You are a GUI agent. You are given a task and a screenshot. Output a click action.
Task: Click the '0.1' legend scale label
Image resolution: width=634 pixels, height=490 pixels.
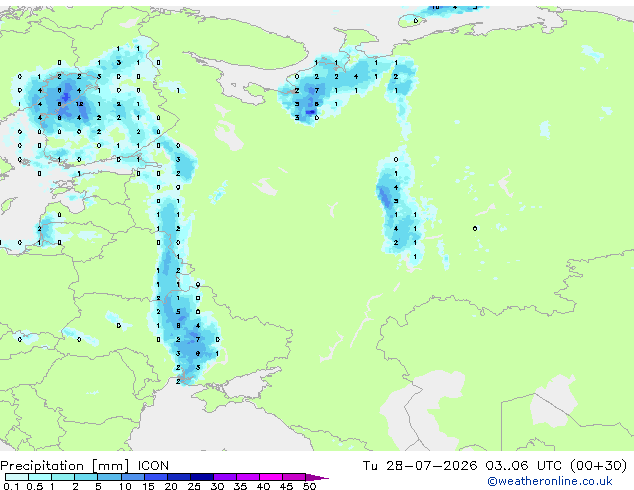pos(11,486)
